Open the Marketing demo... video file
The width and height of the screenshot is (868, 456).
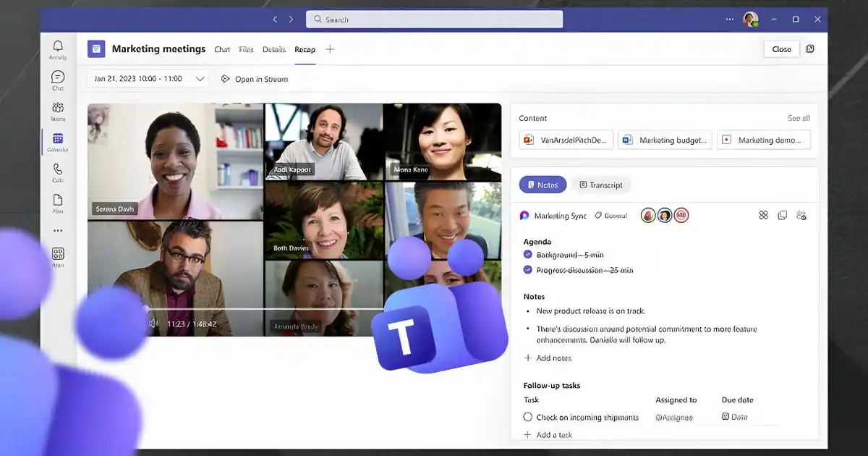pyautogui.click(x=764, y=140)
